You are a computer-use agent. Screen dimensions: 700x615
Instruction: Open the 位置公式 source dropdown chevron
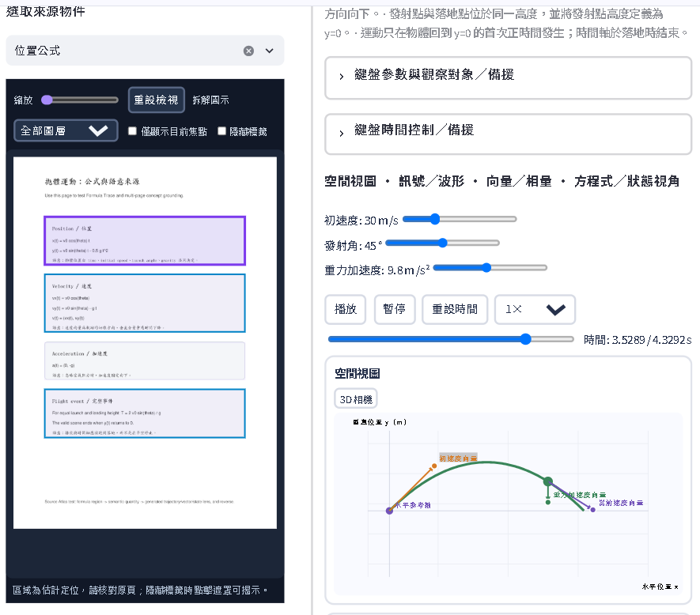[269, 51]
